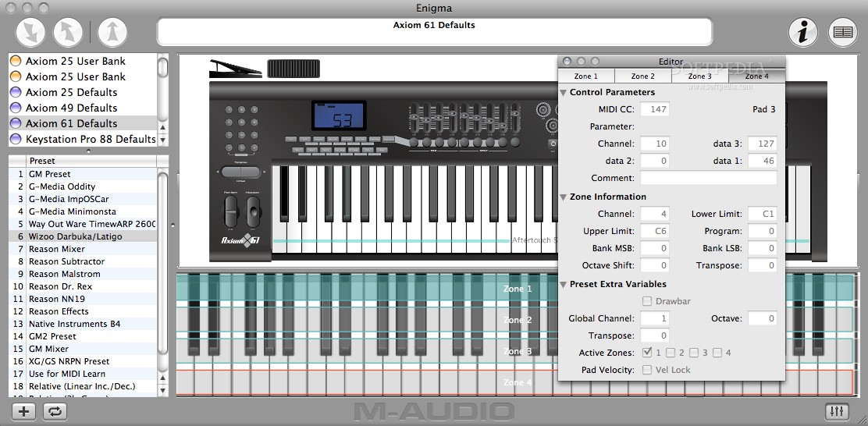Select Wizoo Darbuka/Latigo preset
The image size is (868, 426).
(83, 236)
